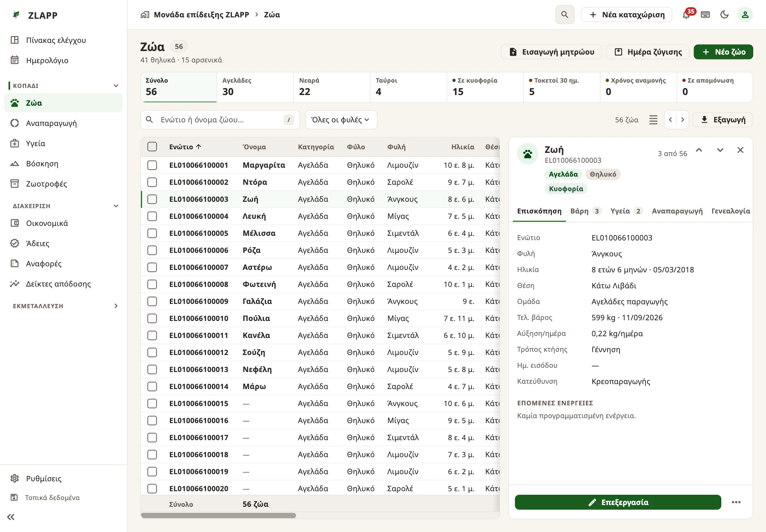
Task: Open user profile avatar
Action: click(x=745, y=15)
